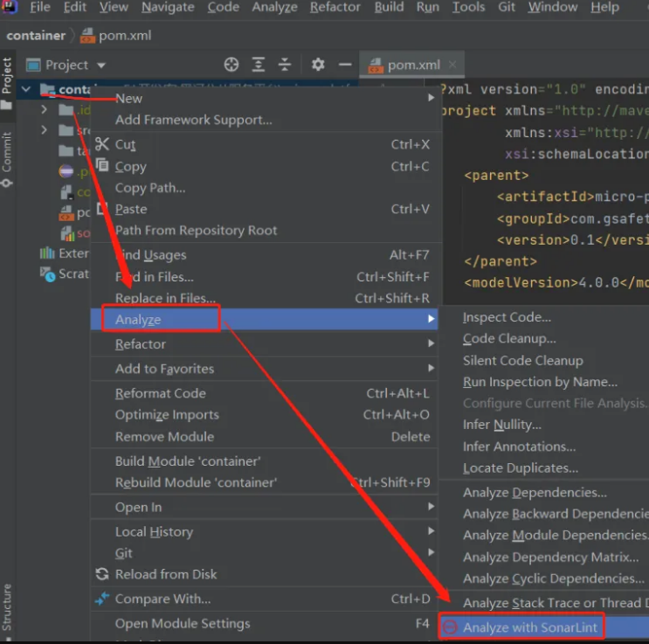The height and width of the screenshot is (644, 649).
Task: Click the Cut scissors icon
Action: (x=102, y=144)
